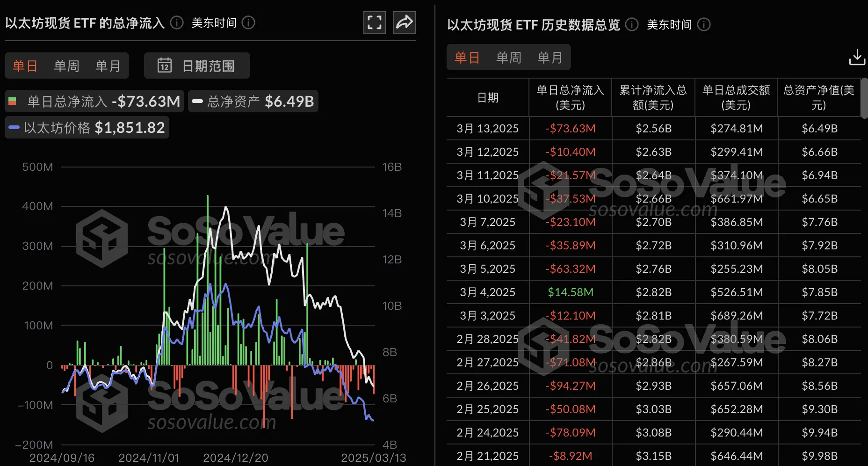Select the 单周 tab on the data table
This screenshot has width=868, height=466.
[508, 57]
